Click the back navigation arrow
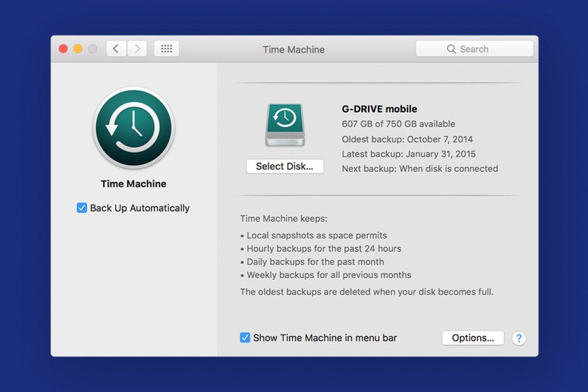Image resolution: width=588 pixels, height=392 pixels. [x=116, y=49]
